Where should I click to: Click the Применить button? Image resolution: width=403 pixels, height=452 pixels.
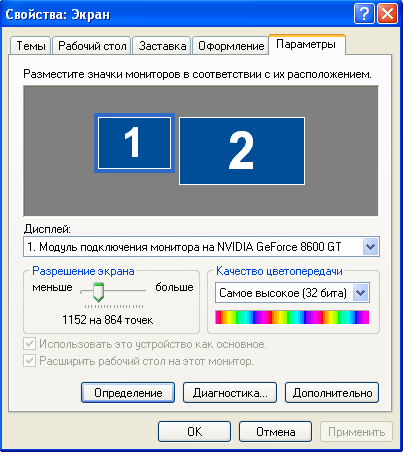[x=356, y=432]
